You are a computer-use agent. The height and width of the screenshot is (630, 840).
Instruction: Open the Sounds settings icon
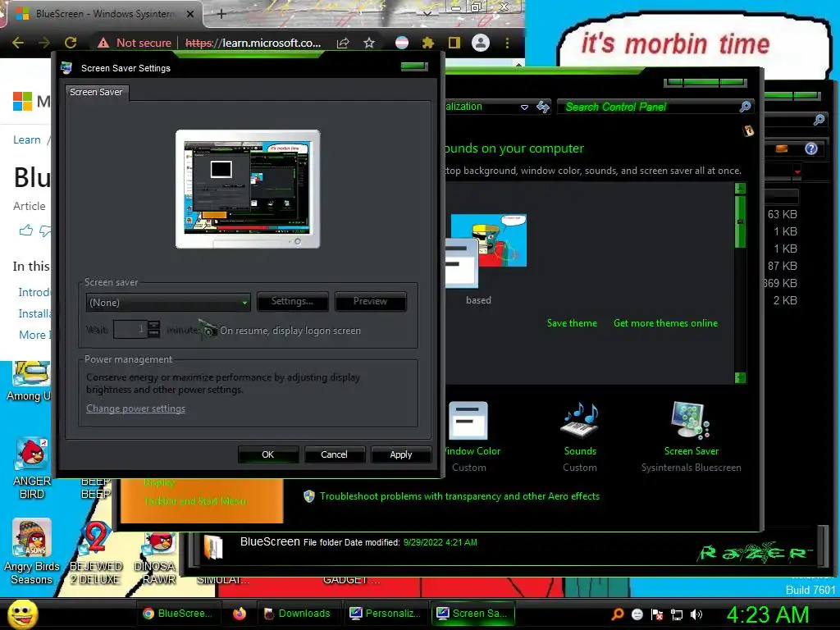click(580, 421)
